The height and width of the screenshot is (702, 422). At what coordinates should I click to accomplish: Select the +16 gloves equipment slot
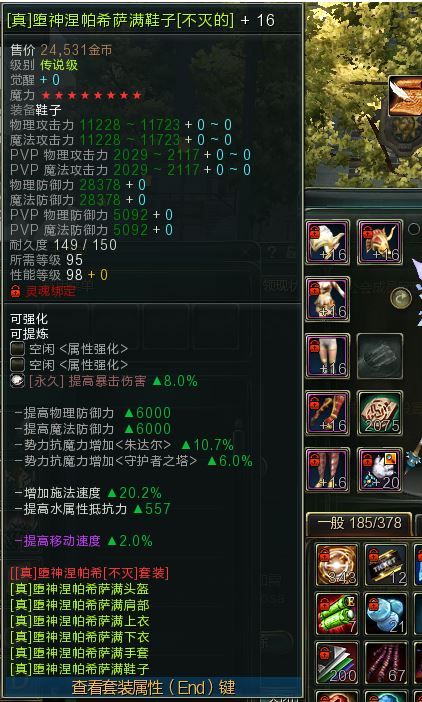pyautogui.click(x=328, y=413)
